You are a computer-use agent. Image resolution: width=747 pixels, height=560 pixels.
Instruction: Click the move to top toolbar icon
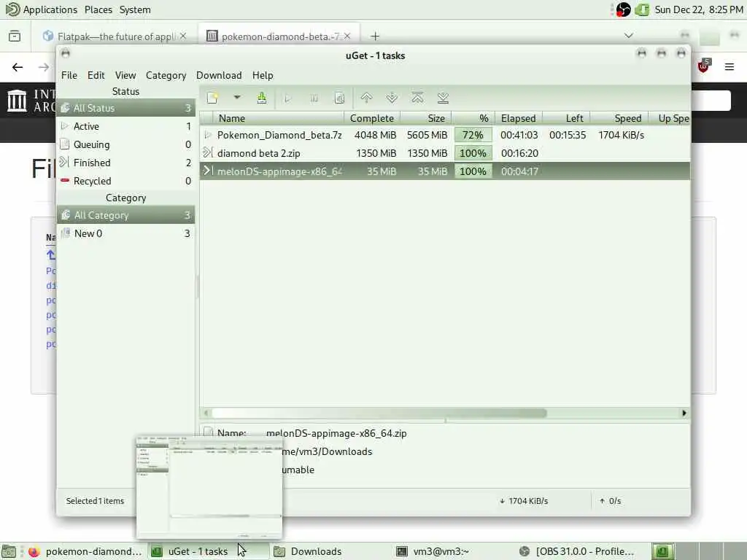point(417,98)
